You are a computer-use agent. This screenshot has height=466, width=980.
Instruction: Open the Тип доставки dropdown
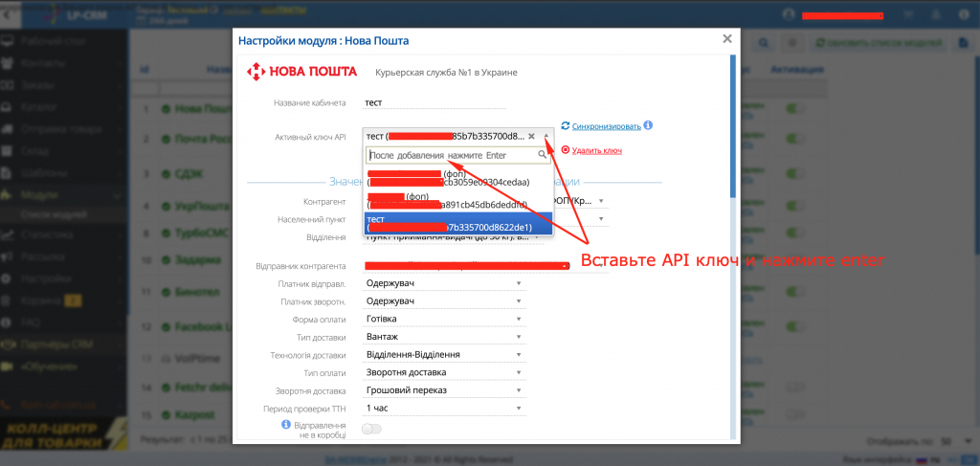pyautogui.click(x=444, y=337)
